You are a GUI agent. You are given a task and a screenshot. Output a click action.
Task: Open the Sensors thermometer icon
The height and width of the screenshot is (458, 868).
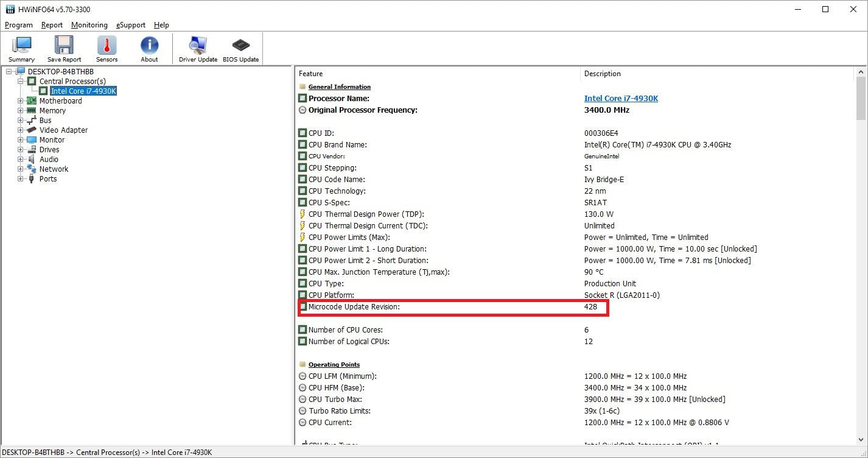107,49
